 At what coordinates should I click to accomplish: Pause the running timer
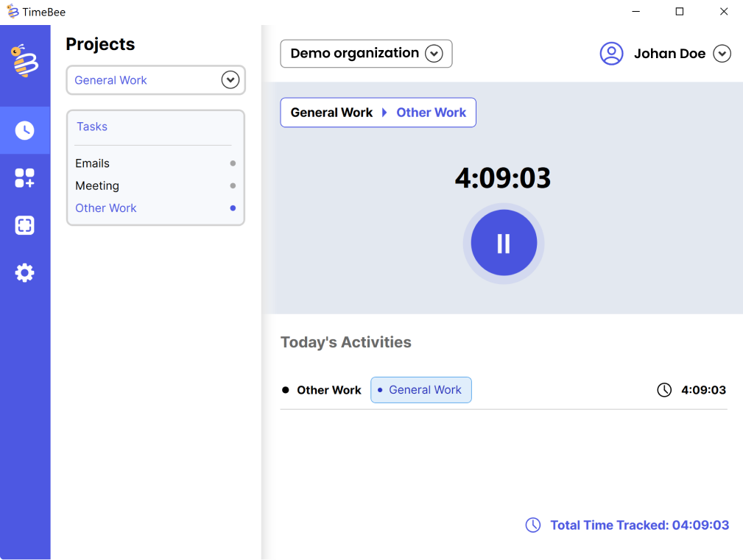click(x=504, y=243)
